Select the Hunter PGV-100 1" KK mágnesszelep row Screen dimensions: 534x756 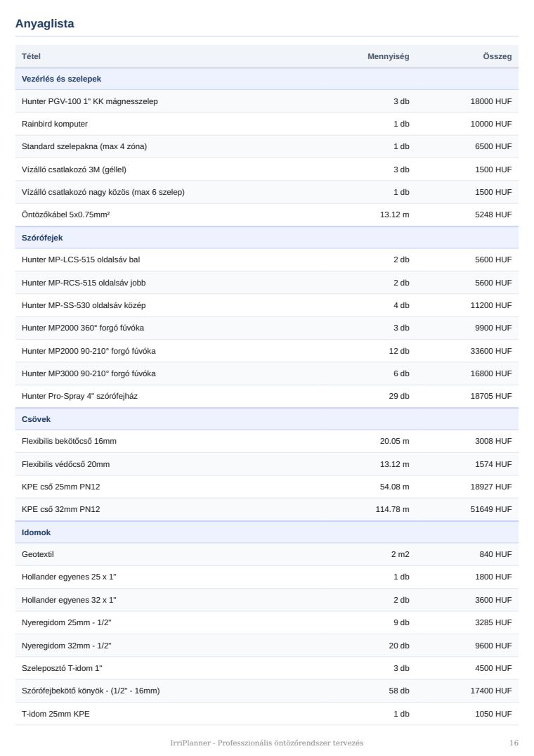coord(267,101)
